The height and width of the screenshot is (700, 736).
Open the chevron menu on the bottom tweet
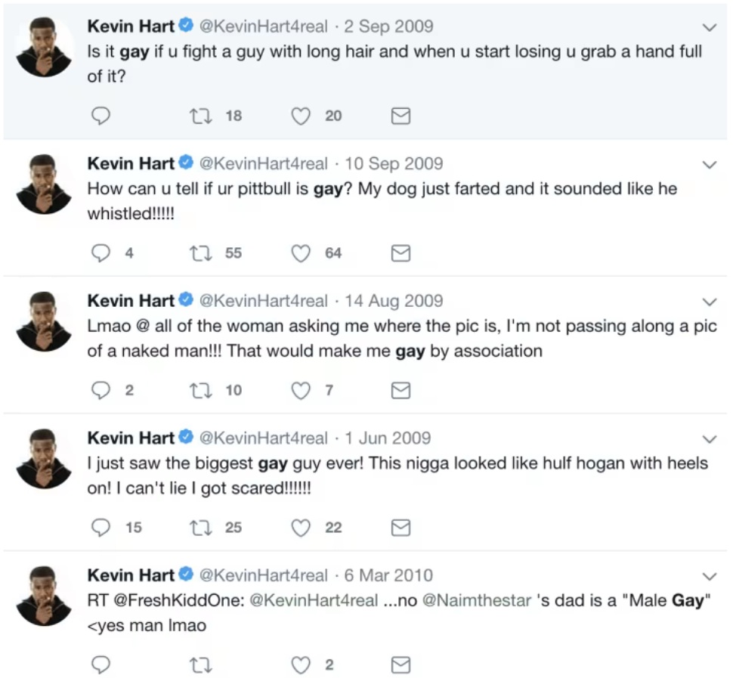click(710, 575)
